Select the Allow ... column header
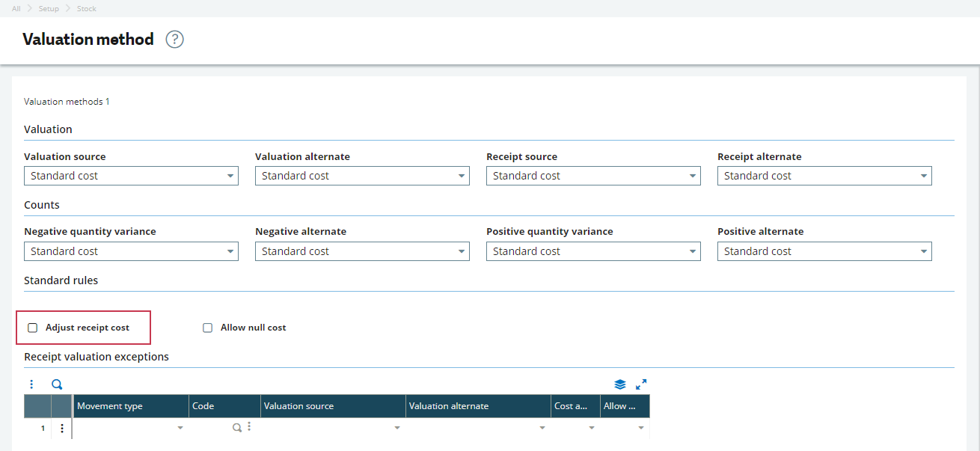This screenshot has width=980, height=451. (625, 406)
